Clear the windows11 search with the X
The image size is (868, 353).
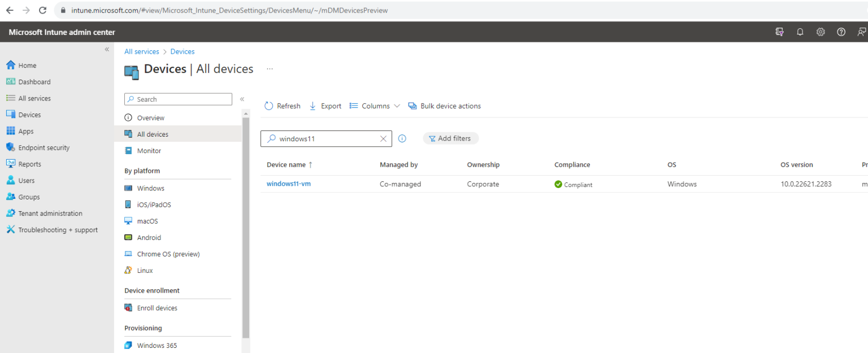click(x=383, y=138)
